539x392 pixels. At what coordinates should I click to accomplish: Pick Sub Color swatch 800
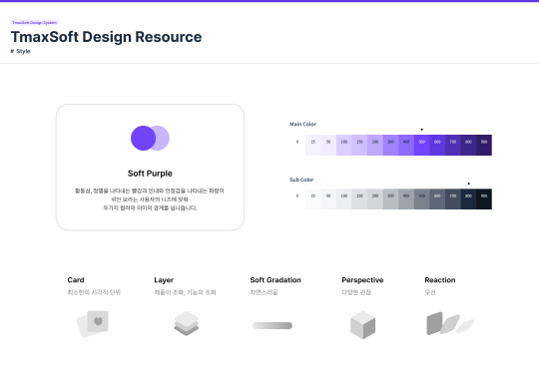(468, 198)
